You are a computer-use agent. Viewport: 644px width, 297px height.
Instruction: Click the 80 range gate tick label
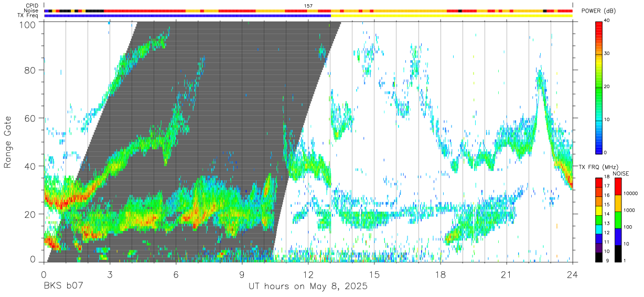pyautogui.click(x=31, y=70)
